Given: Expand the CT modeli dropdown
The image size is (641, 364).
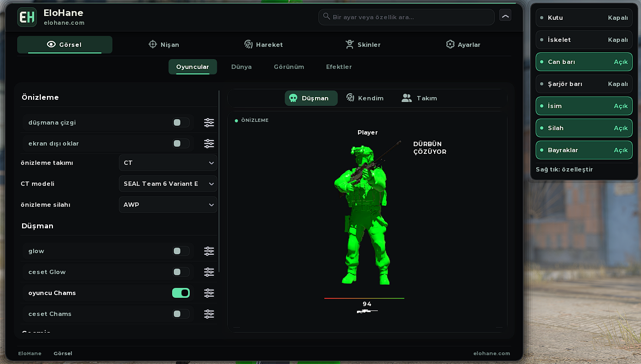Looking at the screenshot, I should (168, 184).
